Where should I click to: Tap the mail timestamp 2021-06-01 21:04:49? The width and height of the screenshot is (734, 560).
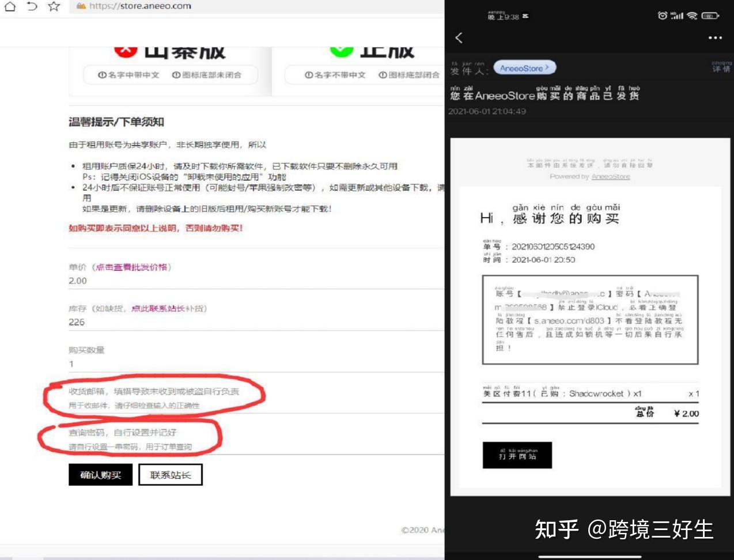tap(487, 111)
